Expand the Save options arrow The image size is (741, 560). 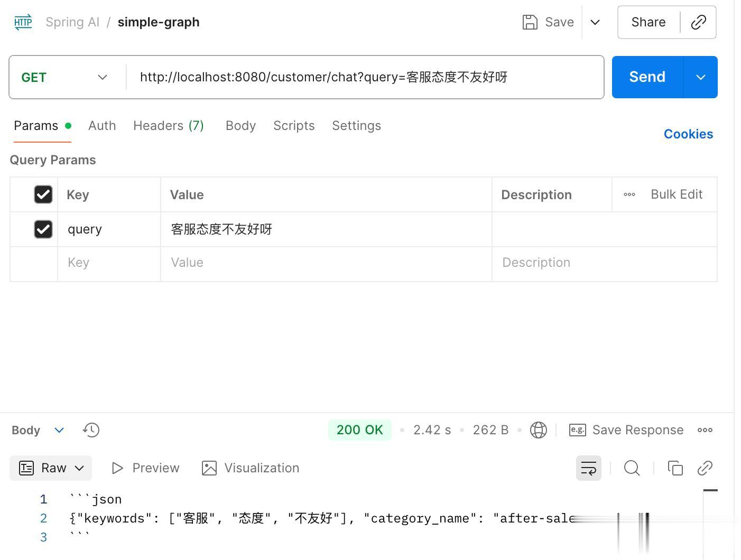click(x=595, y=22)
